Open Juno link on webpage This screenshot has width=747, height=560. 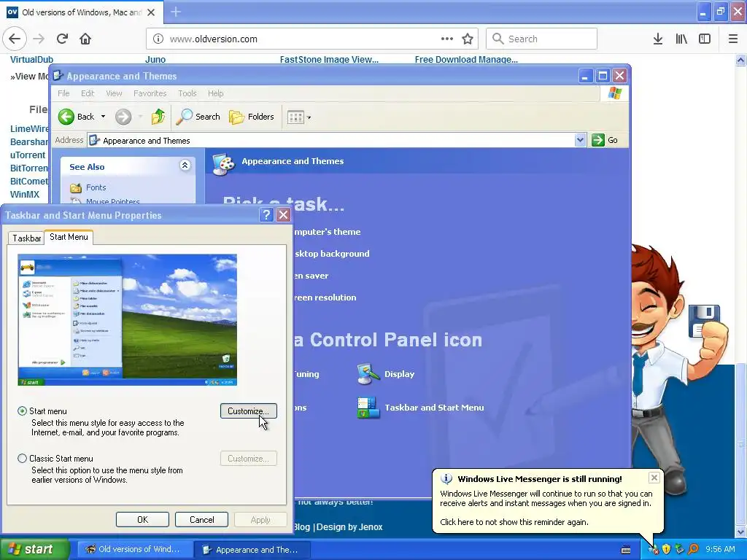click(155, 60)
